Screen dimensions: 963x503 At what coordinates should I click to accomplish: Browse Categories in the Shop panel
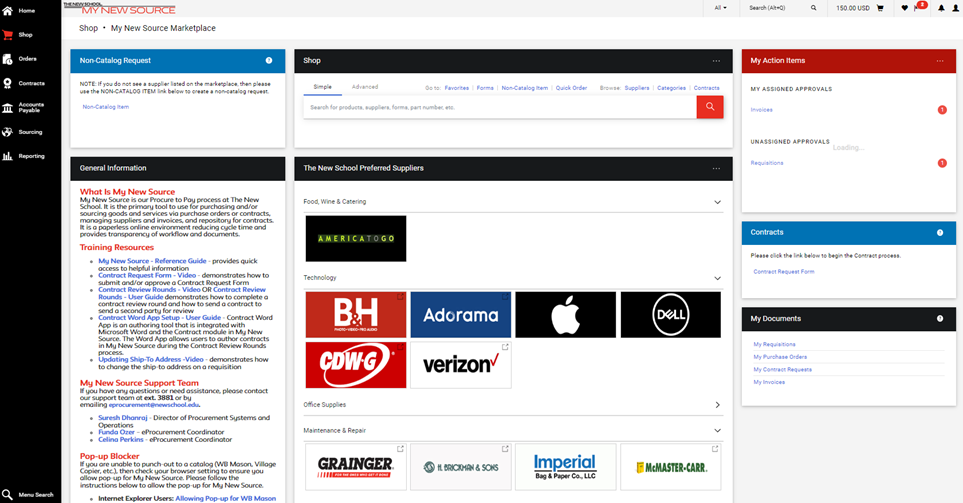point(671,88)
